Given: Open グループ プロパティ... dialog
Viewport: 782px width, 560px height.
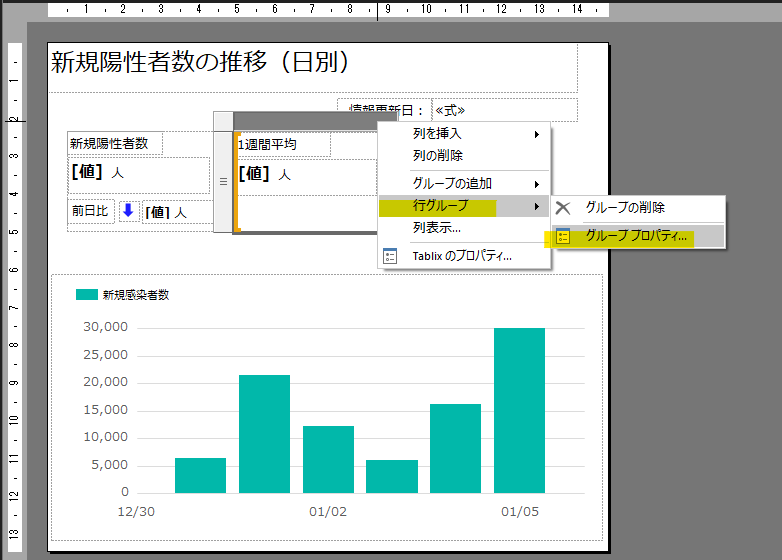Looking at the screenshot, I should click(x=636, y=236).
